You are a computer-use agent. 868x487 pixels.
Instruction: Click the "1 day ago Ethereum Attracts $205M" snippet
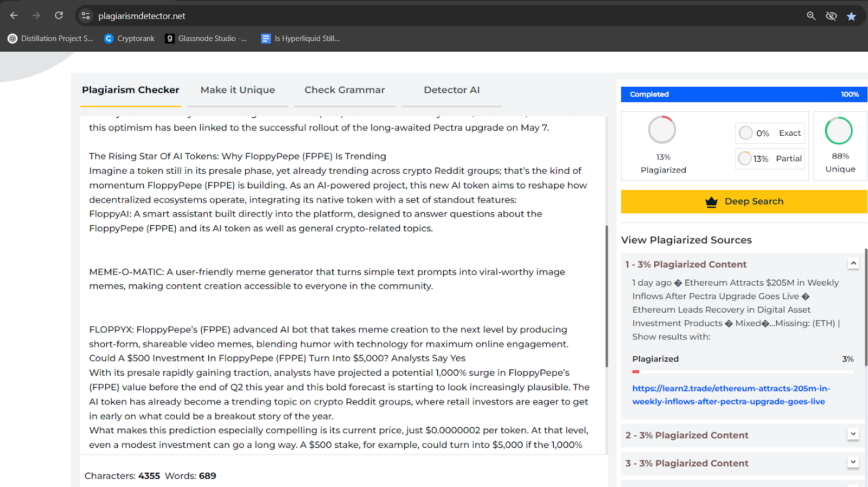coord(736,309)
